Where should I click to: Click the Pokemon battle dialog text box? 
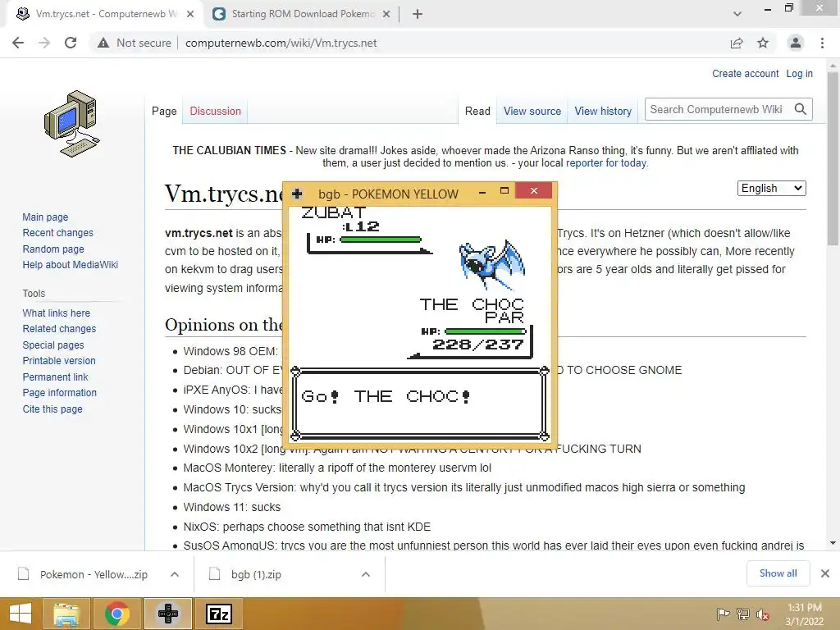coord(419,403)
